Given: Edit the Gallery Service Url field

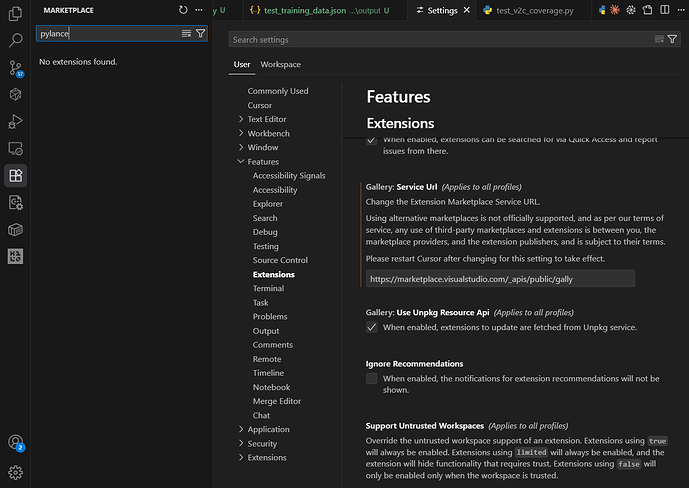Looking at the screenshot, I should (500, 278).
